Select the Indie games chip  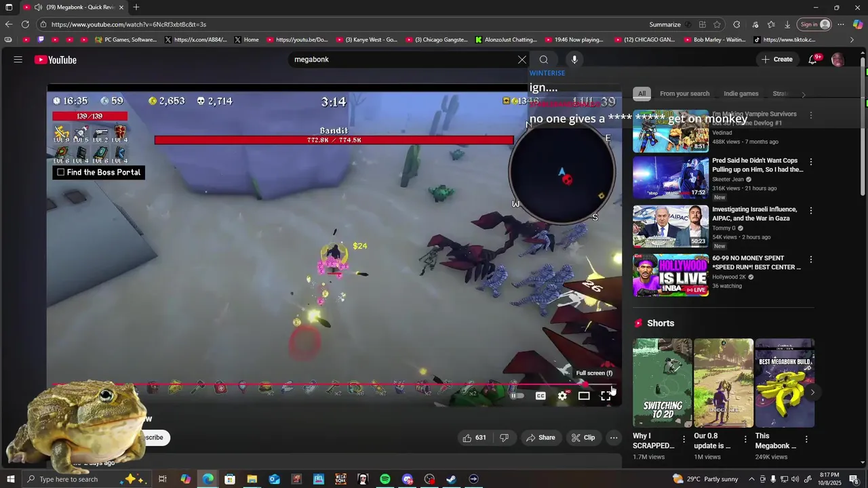(x=741, y=94)
